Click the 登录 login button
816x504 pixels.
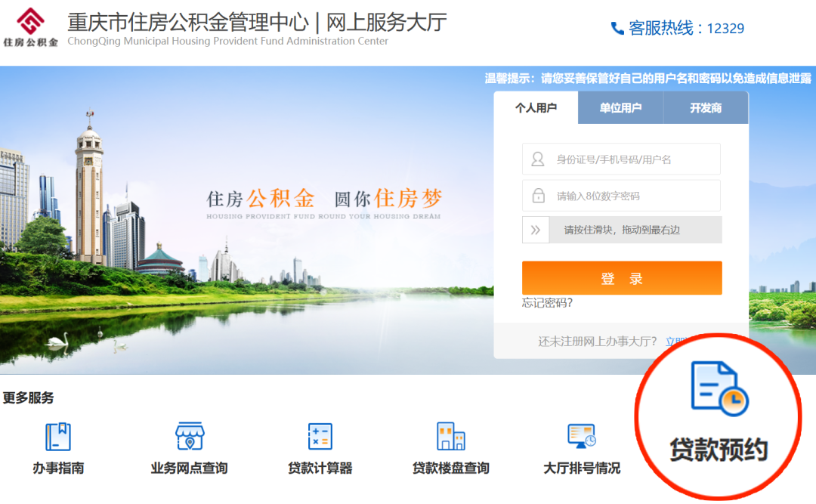pos(621,277)
